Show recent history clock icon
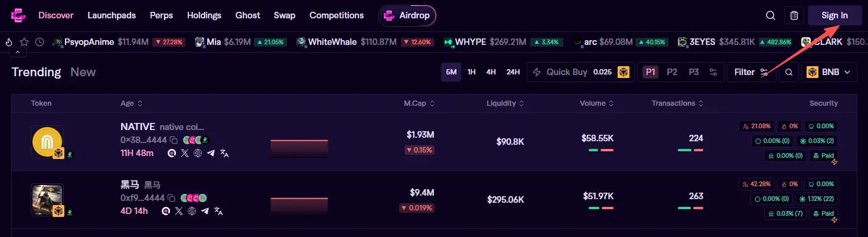Viewport: 868px width, 237px height. click(x=40, y=42)
